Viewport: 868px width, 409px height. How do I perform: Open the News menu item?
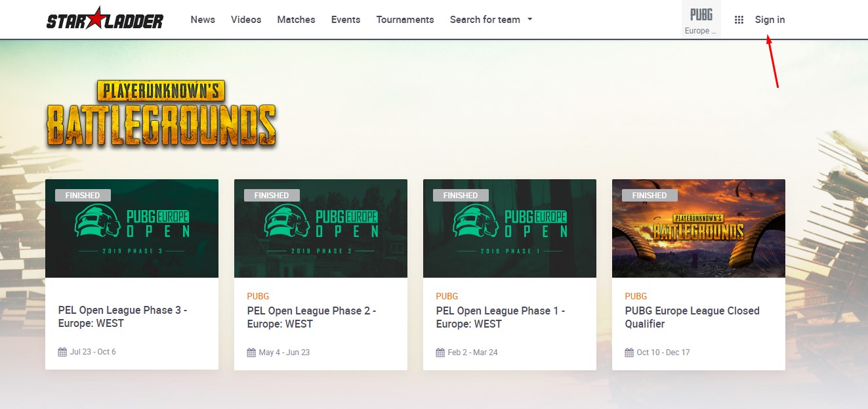[203, 20]
